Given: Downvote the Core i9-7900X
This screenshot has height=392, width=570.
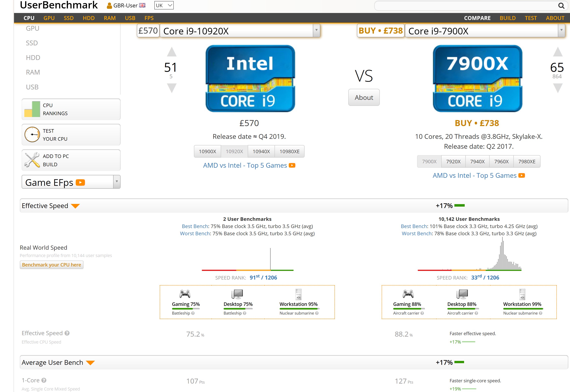Looking at the screenshot, I should (x=558, y=88).
